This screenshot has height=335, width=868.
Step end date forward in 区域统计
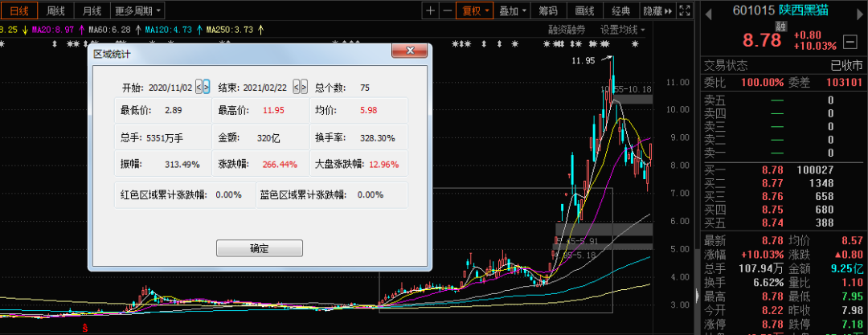coord(304,87)
